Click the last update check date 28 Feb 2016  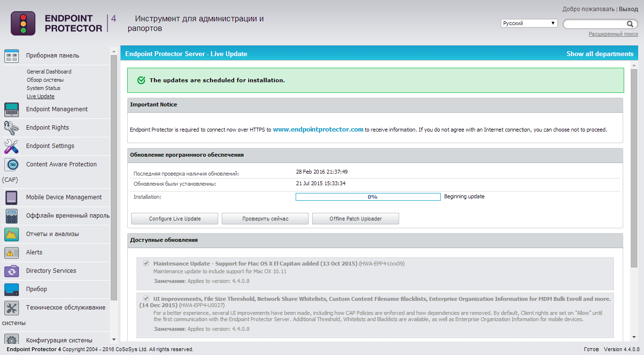tap(322, 172)
